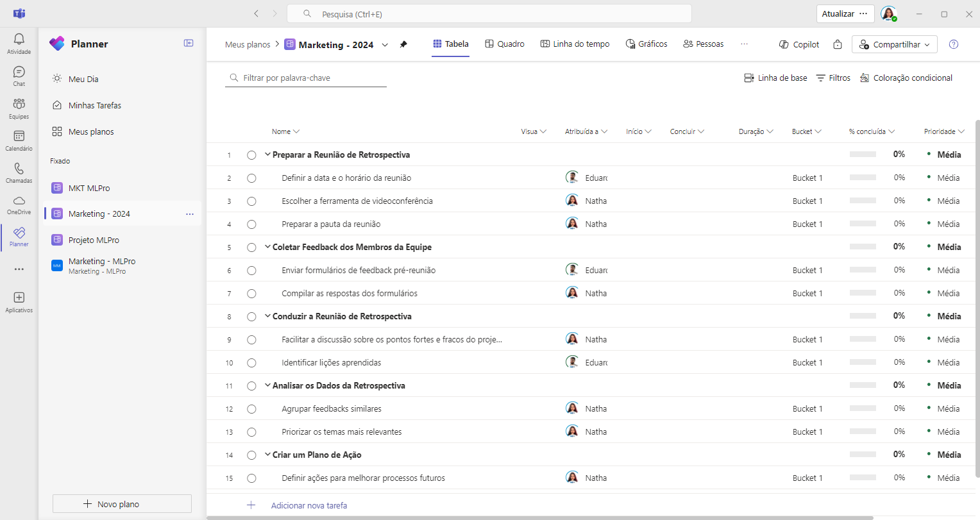
Task: Mark Escolher a ferramenta de videoconferência complete
Action: [x=251, y=201]
